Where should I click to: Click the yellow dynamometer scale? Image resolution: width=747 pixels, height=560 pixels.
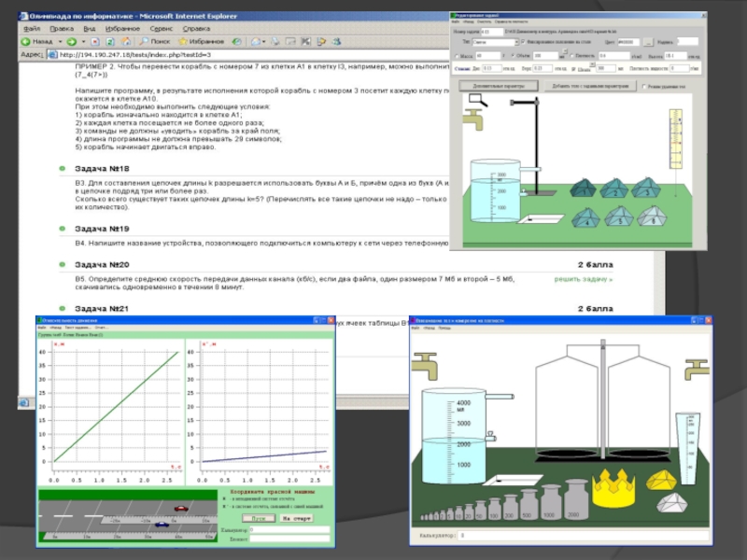tap(678, 140)
